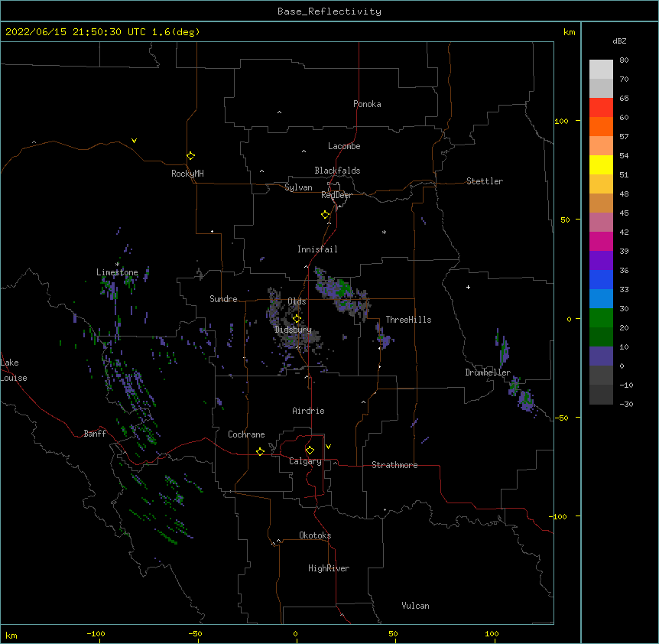Select the ThreeHills label

[408, 320]
